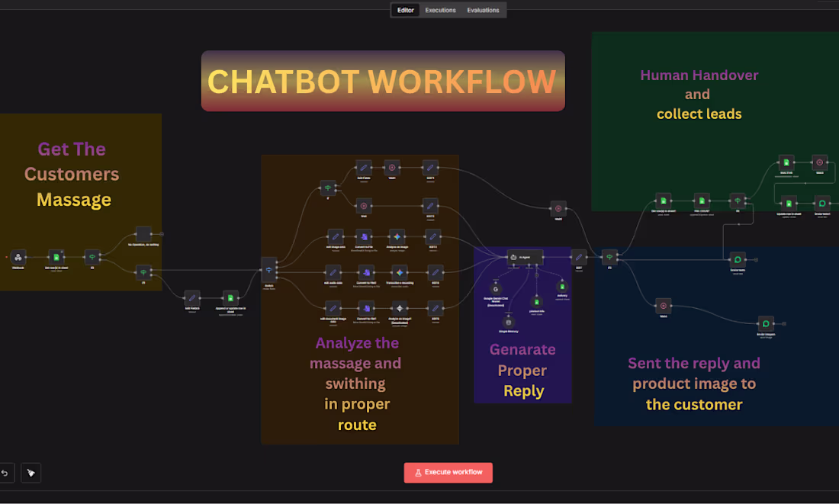Open the AI Agent node
Screen dimensions: 839x504
click(x=525, y=258)
